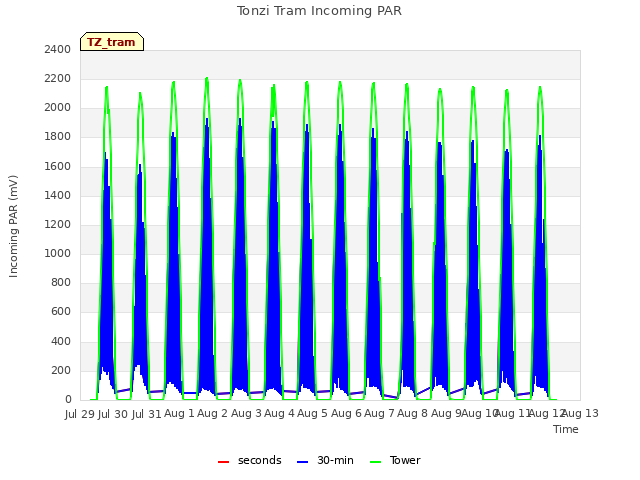
Task: Click the TZ_tram annotation label
Action: coord(112,42)
